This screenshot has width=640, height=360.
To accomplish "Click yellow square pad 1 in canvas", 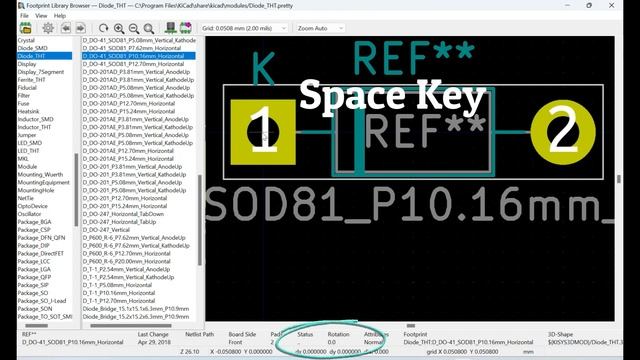I will (263, 132).
